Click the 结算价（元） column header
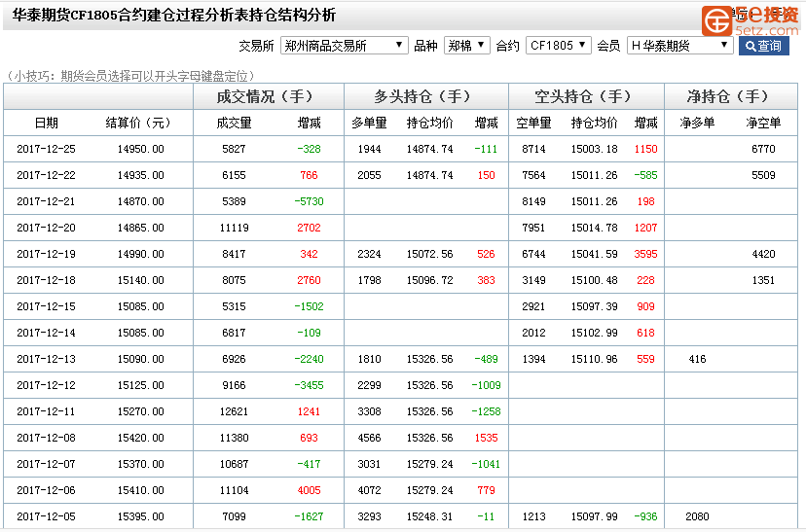The image size is (806, 532). click(140, 123)
